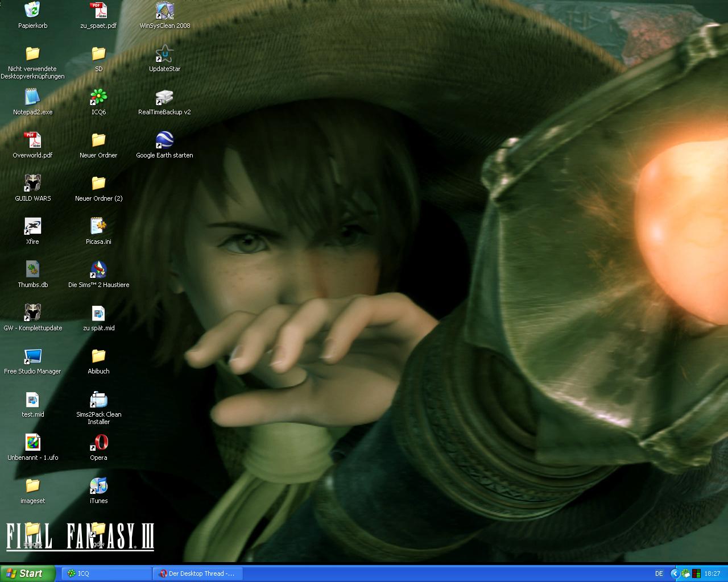Activate the Der Desktop Thread taskbar window
The width and height of the screenshot is (728, 582).
coord(198,573)
